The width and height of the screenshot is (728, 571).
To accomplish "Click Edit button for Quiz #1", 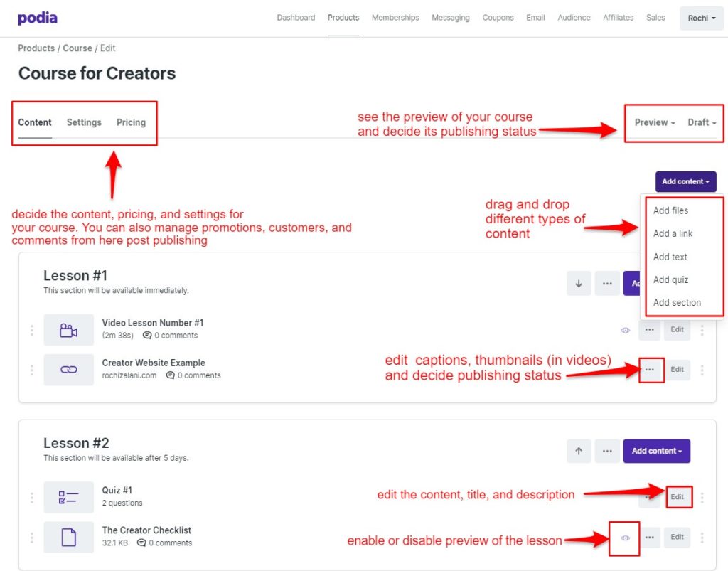I will click(677, 497).
